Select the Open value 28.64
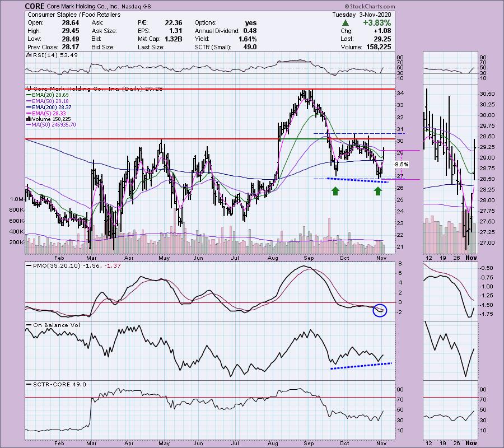 70,23
